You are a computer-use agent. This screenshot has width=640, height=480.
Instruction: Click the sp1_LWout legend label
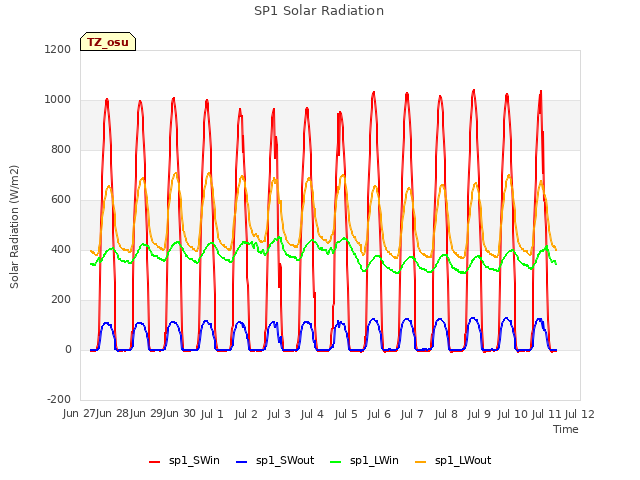(x=463, y=460)
